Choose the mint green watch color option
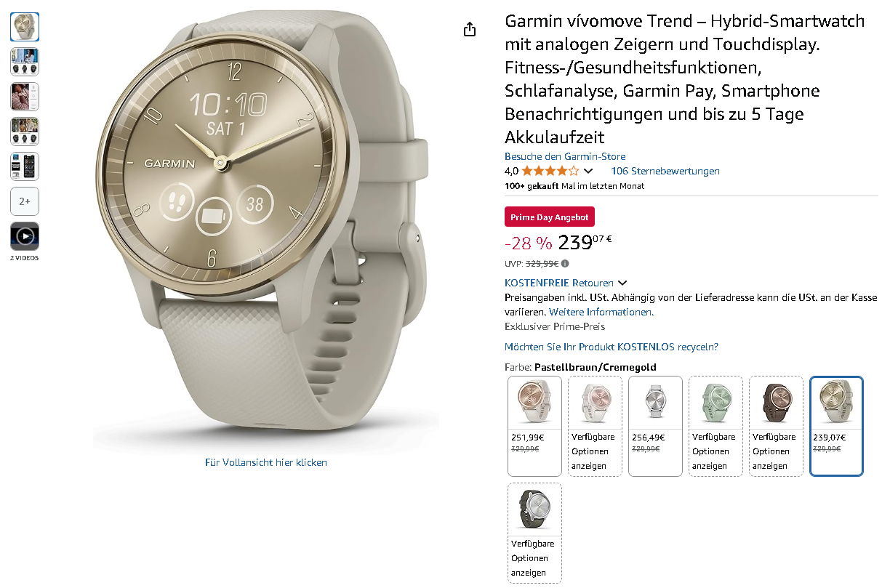 (x=715, y=426)
